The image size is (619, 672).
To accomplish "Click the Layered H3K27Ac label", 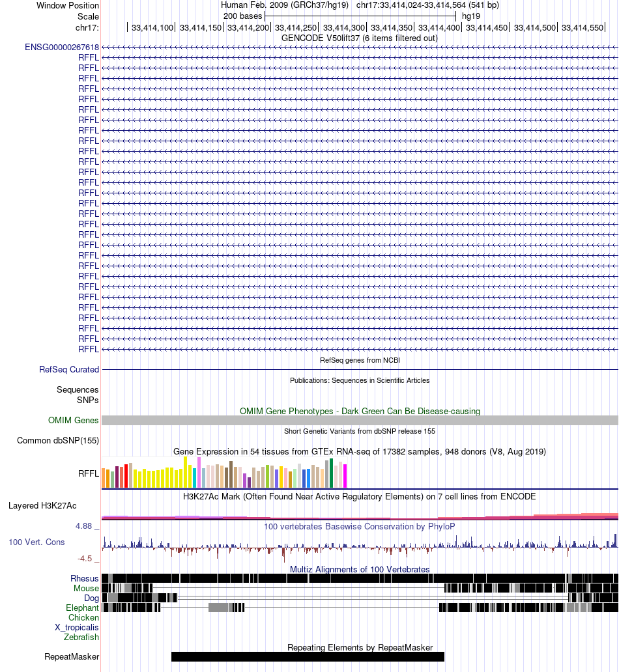I will click(42, 506).
